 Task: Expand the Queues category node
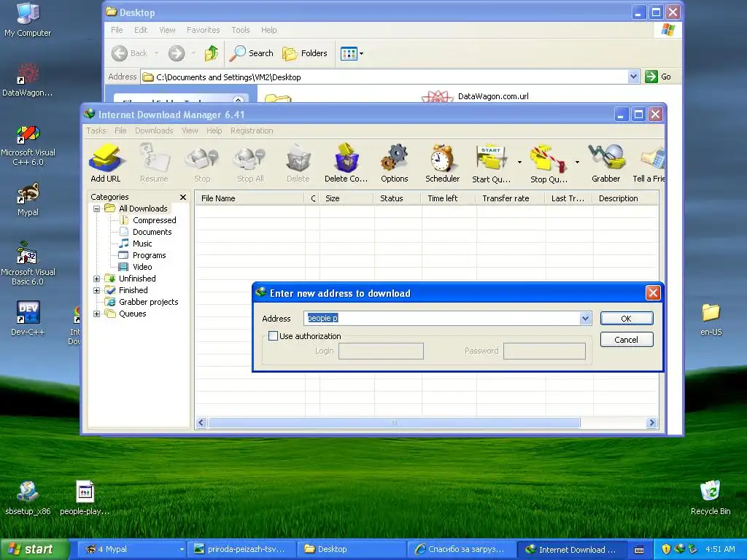(x=97, y=314)
